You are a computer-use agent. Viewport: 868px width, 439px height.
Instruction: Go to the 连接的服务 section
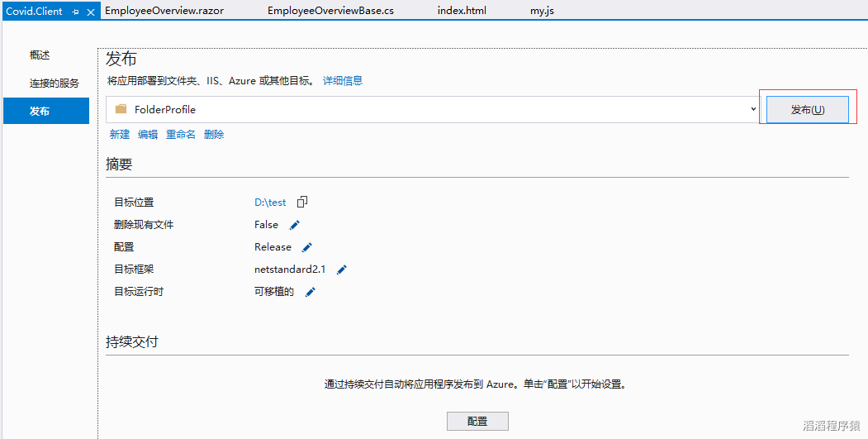pyautogui.click(x=55, y=84)
